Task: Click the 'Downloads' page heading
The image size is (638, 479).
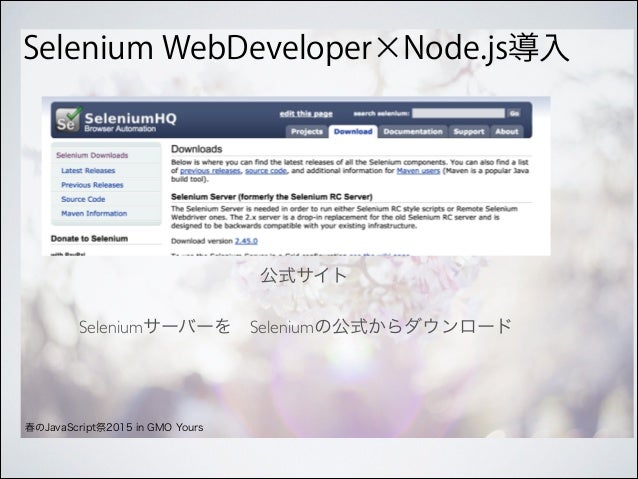Action: point(197,149)
